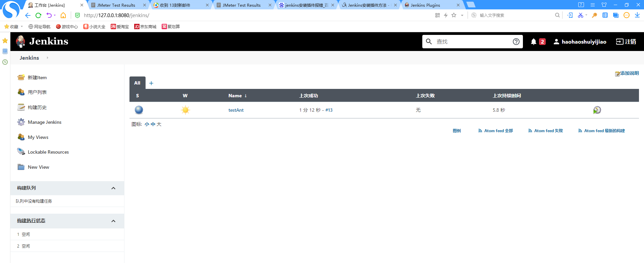Screen dimensions: 644x263
Task: Click the QR code icon in address bar
Action: tap(437, 15)
